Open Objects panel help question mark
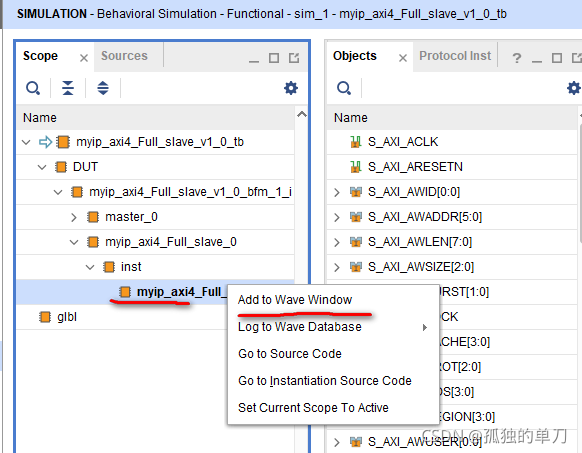Screen dimensions: 582x453 [x=517, y=58]
